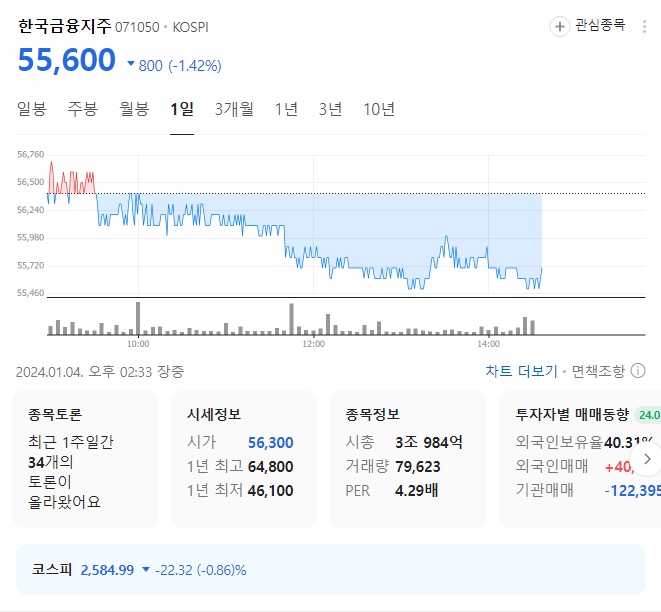Switch to the 월봉 chart tab
This screenshot has height=612, width=661.
tap(134, 109)
